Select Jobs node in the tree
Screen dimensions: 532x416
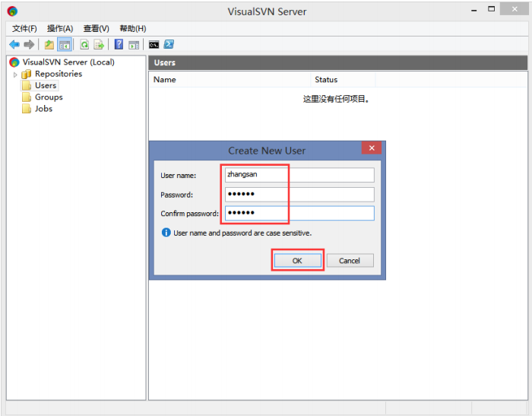pyautogui.click(x=44, y=109)
